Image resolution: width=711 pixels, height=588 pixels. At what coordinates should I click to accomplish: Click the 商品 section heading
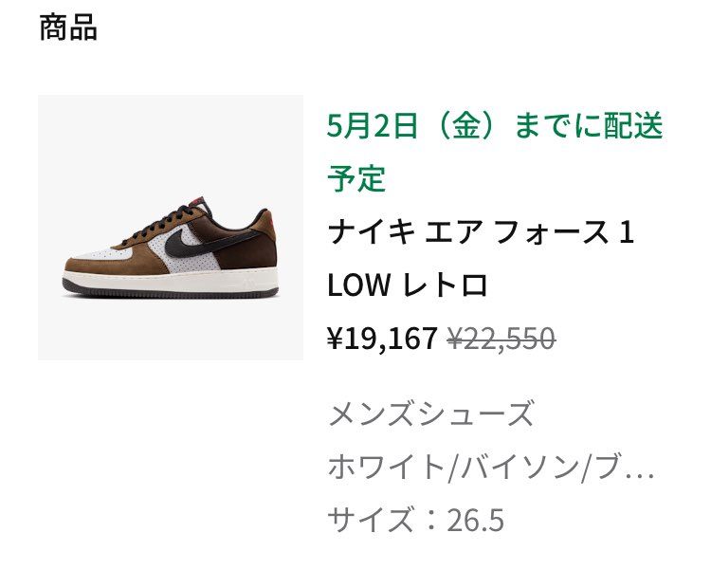68,28
